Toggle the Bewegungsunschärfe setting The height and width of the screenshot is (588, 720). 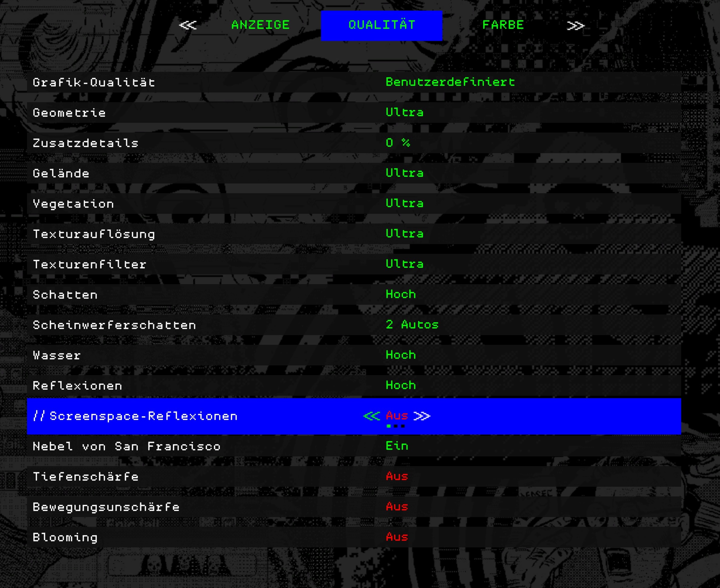click(x=397, y=507)
